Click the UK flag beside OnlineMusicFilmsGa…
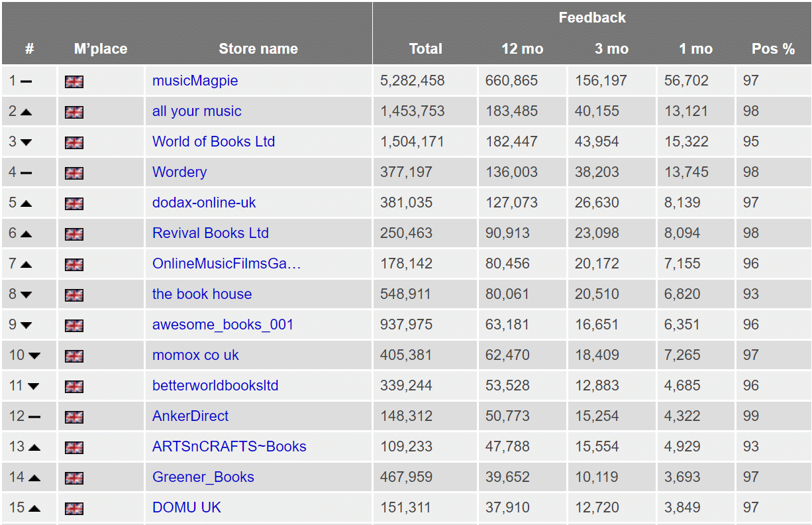This screenshot has width=812, height=525. click(x=74, y=264)
